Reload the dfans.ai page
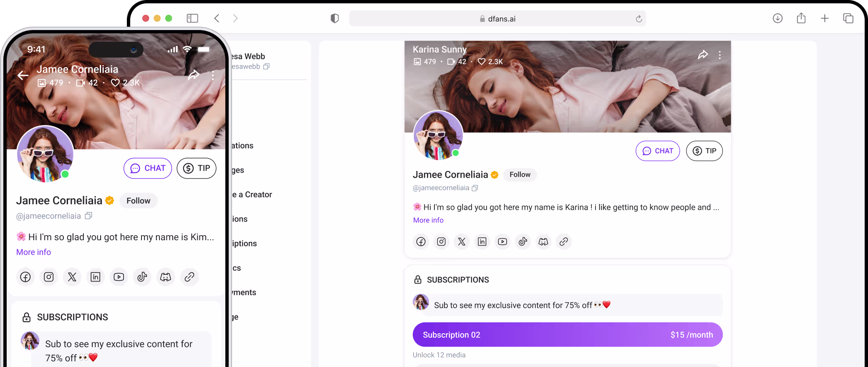The width and height of the screenshot is (868, 367). (x=638, y=19)
